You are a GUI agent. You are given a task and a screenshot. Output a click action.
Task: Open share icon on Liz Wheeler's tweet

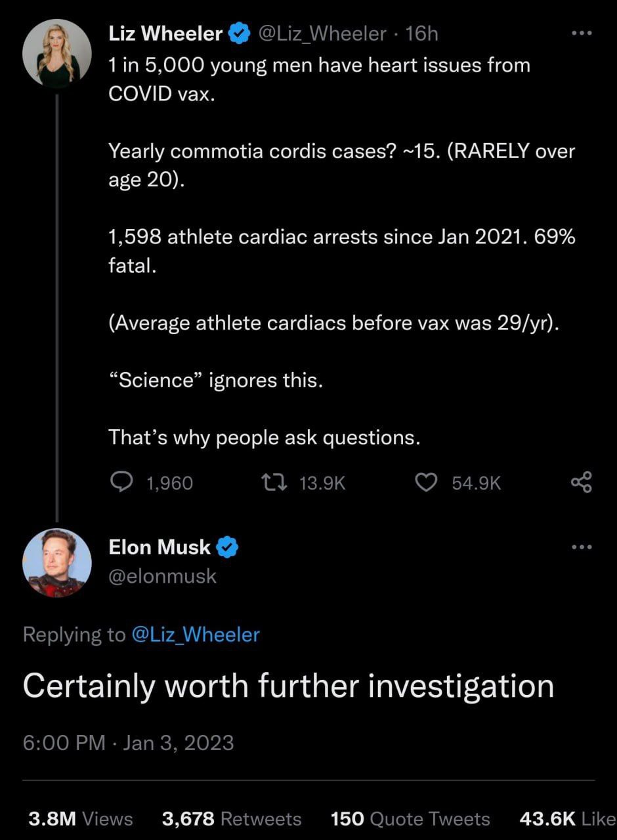pyautogui.click(x=581, y=482)
